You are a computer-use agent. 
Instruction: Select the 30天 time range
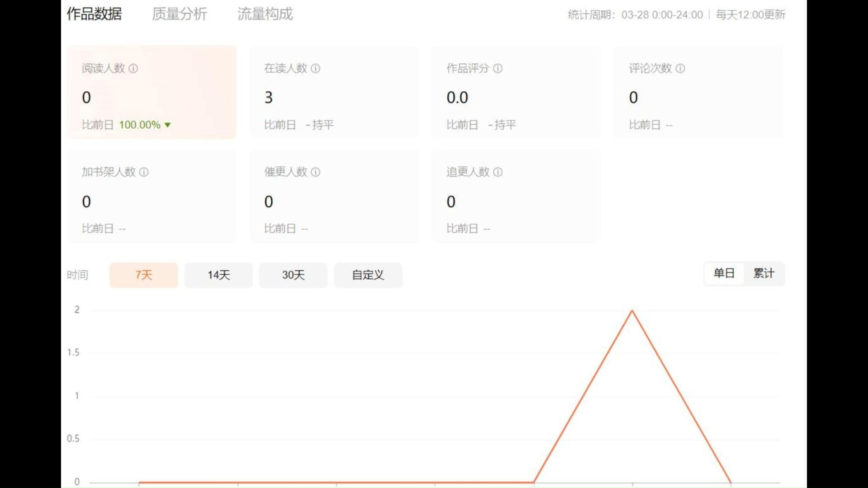[293, 275]
